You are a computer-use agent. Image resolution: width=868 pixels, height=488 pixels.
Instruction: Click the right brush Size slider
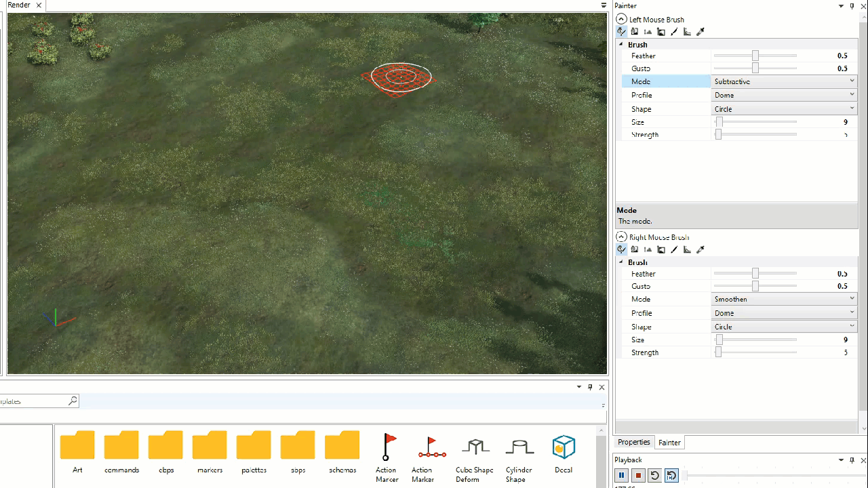click(x=755, y=340)
